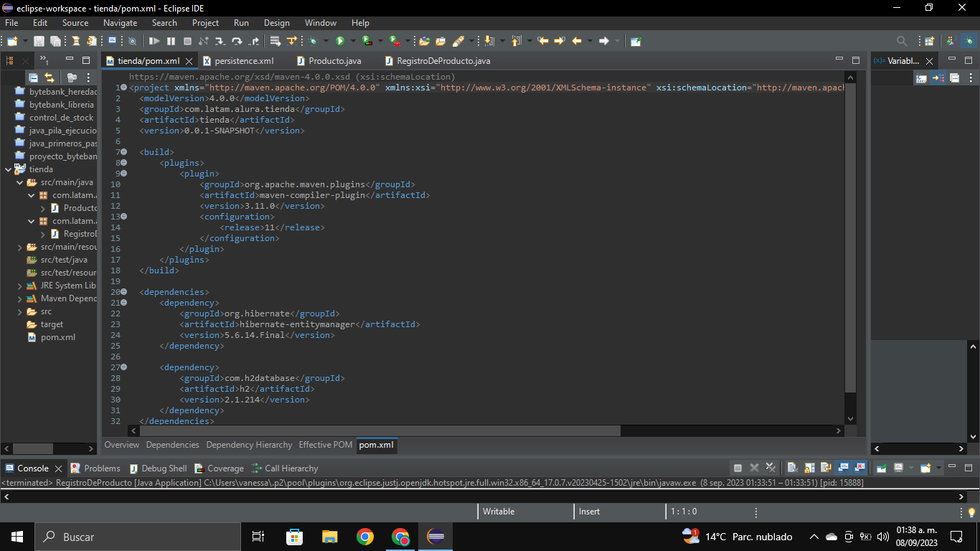980x551 pixels.
Task: Click the Step Over icon
Action: pos(237,41)
